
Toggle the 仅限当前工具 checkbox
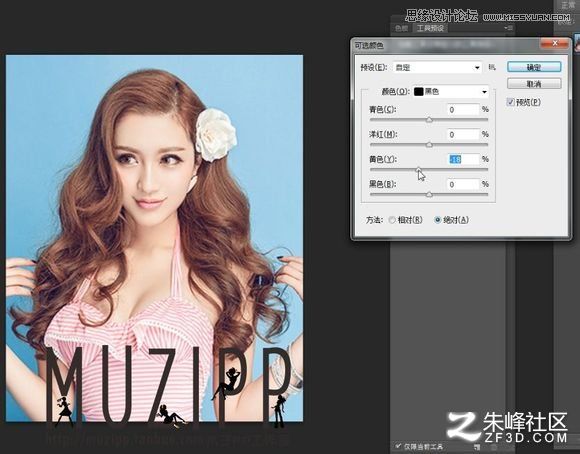[x=398, y=446]
